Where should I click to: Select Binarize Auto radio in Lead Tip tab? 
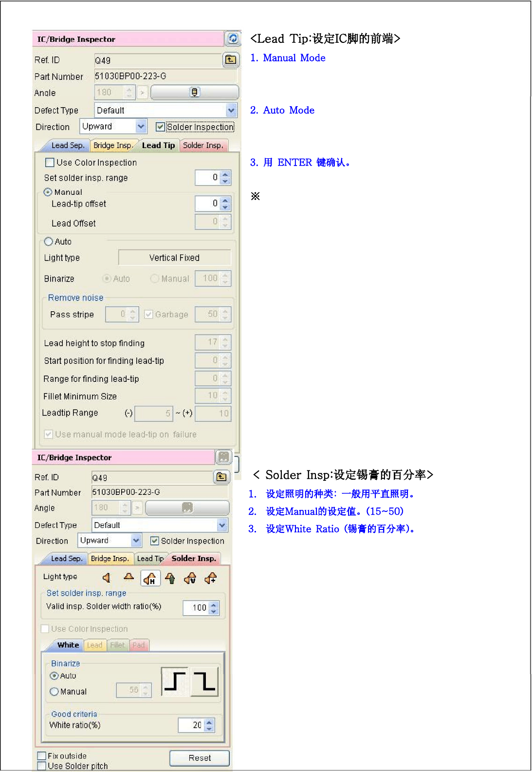[x=107, y=279]
